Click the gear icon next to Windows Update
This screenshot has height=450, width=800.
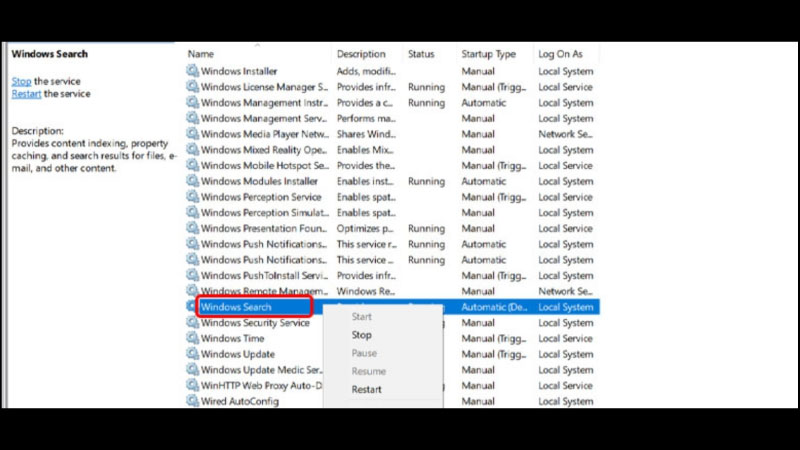[193, 354]
